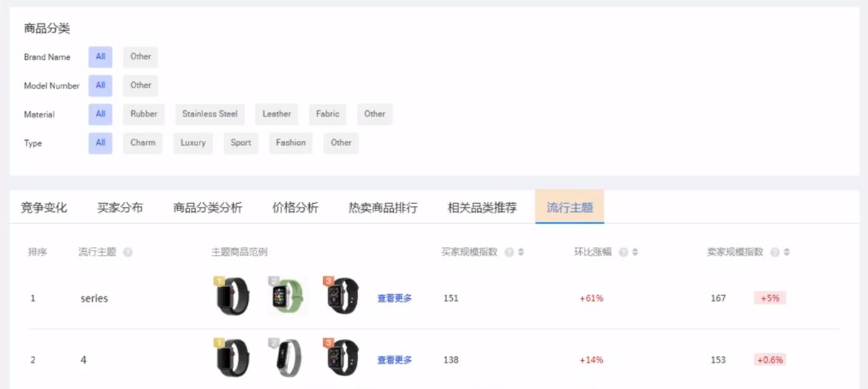Select Other for Type
The height and width of the screenshot is (389, 868).
pos(341,143)
